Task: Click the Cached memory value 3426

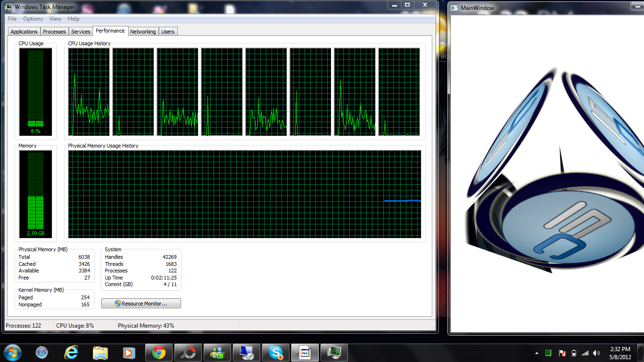Action: tap(84, 264)
